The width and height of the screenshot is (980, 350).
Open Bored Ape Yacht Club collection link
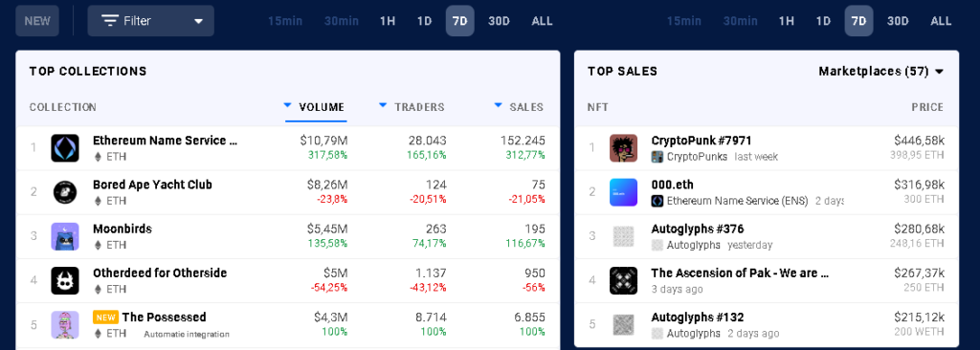click(x=152, y=185)
